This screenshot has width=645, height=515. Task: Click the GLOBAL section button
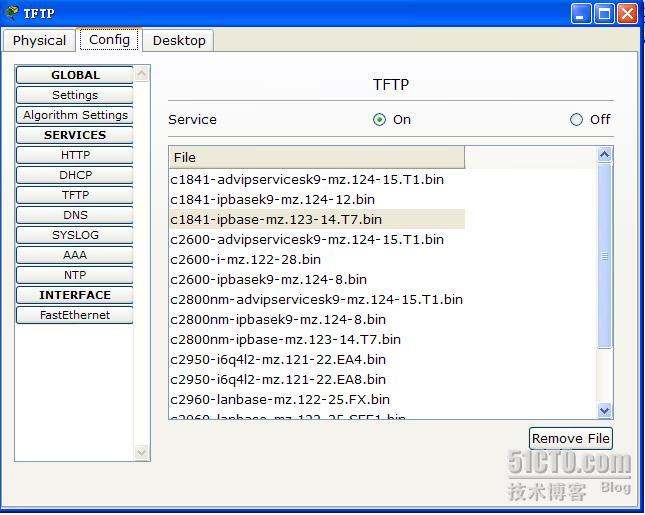[x=75, y=75]
